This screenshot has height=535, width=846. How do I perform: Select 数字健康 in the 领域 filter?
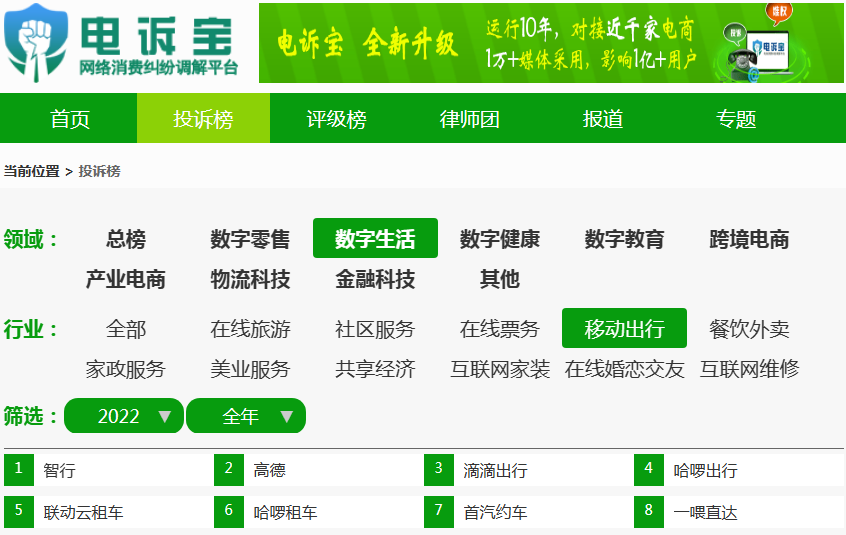tap(500, 238)
